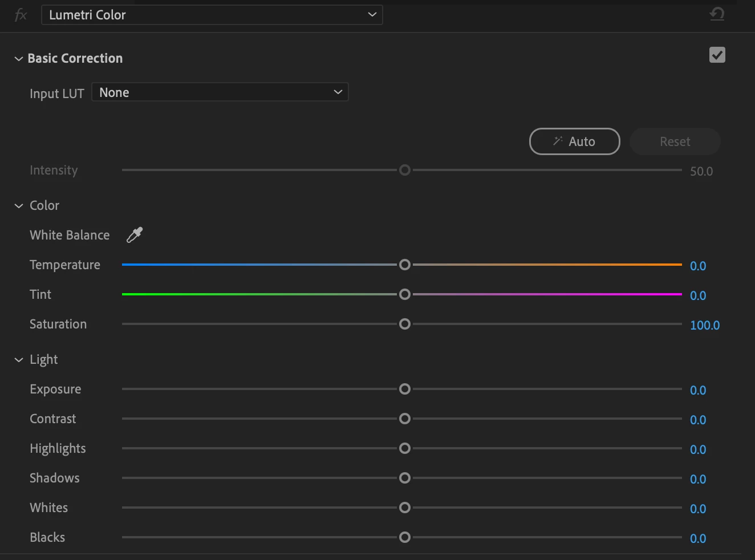The height and width of the screenshot is (560, 755).
Task: Click the Contrast label
Action: pyautogui.click(x=53, y=419)
